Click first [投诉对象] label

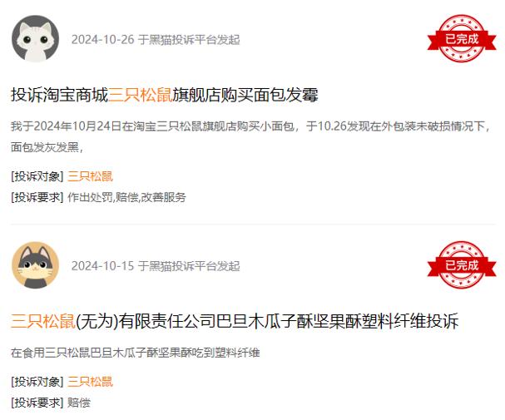(x=37, y=176)
